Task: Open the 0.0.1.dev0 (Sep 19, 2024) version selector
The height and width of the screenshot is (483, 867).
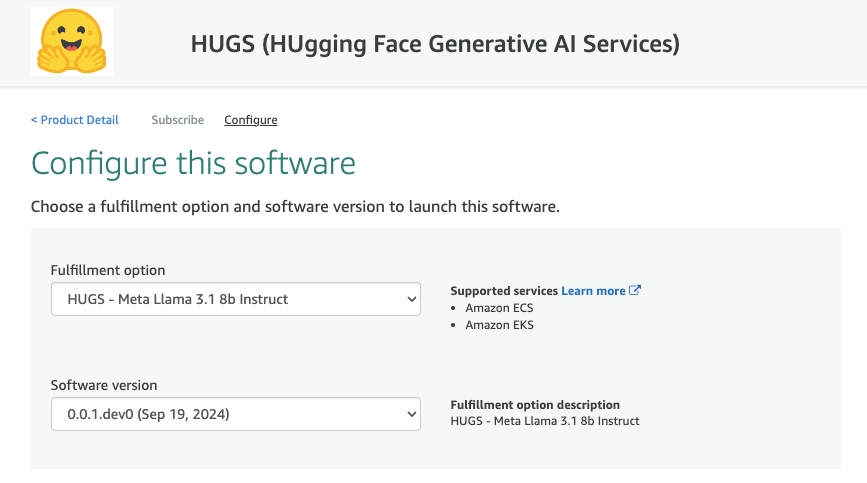Action: click(x=235, y=413)
